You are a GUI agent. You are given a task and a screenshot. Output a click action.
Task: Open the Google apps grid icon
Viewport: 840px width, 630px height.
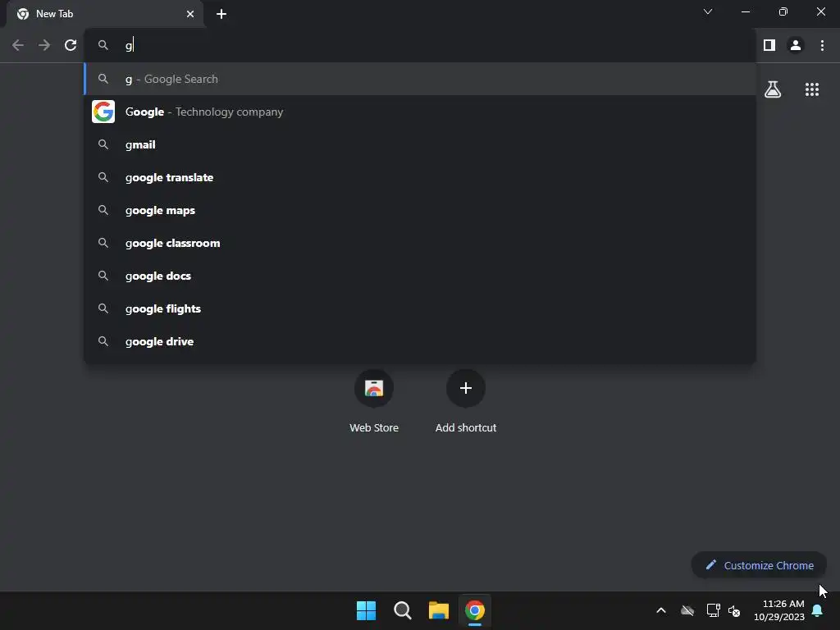coord(812,89)
